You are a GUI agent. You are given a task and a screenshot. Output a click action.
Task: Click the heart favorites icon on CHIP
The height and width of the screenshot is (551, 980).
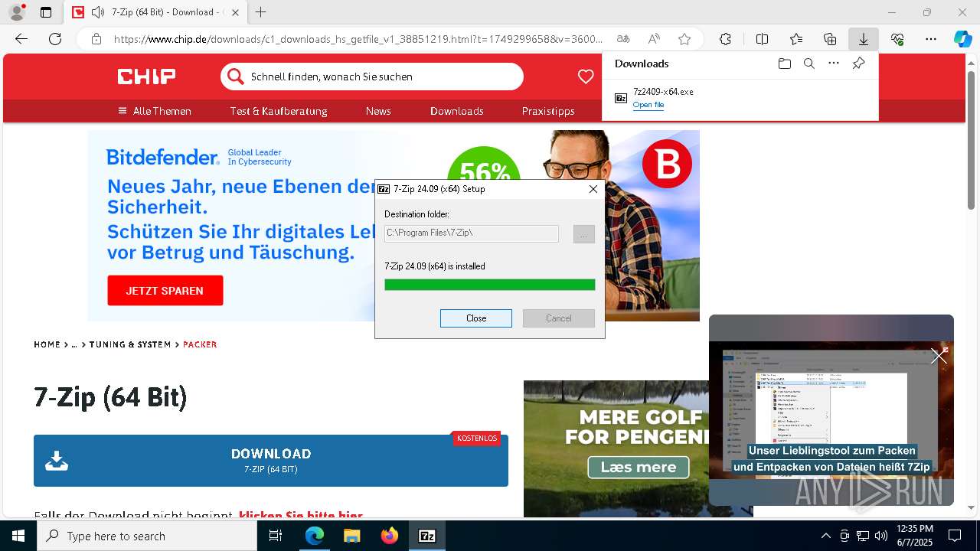click(x=586, y=77)
